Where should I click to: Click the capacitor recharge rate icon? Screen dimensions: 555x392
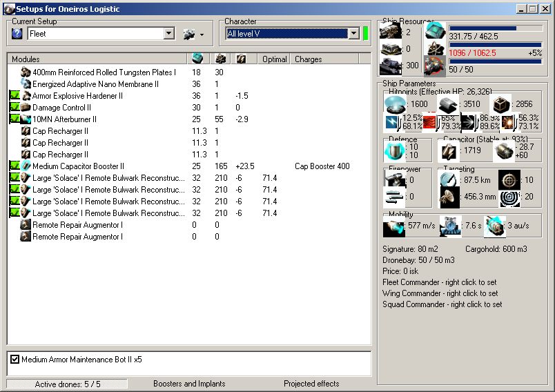point(503,151)
